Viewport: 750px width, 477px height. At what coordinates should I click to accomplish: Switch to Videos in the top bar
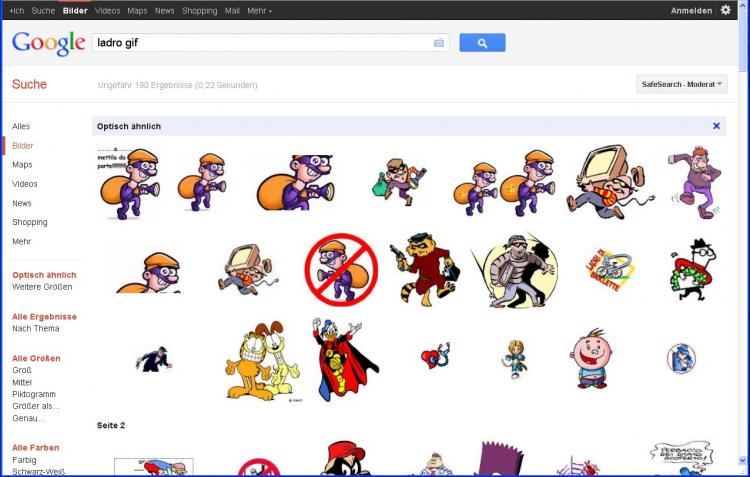point(108,10)
